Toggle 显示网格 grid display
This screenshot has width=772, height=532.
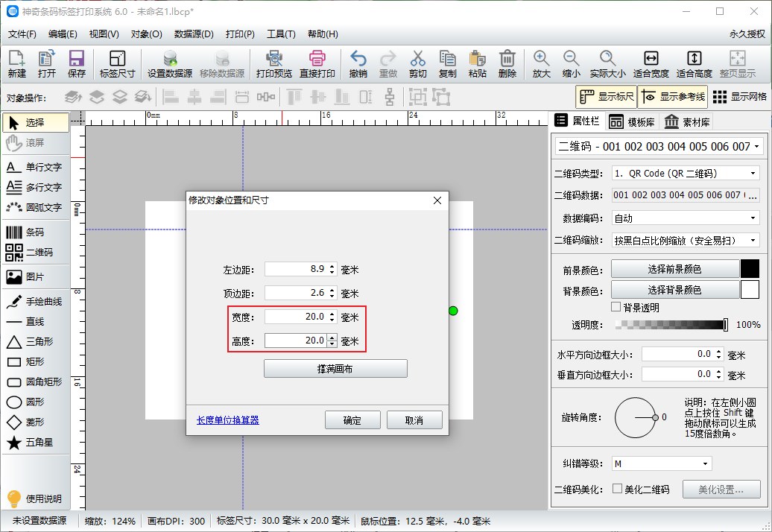click(739, 97)
